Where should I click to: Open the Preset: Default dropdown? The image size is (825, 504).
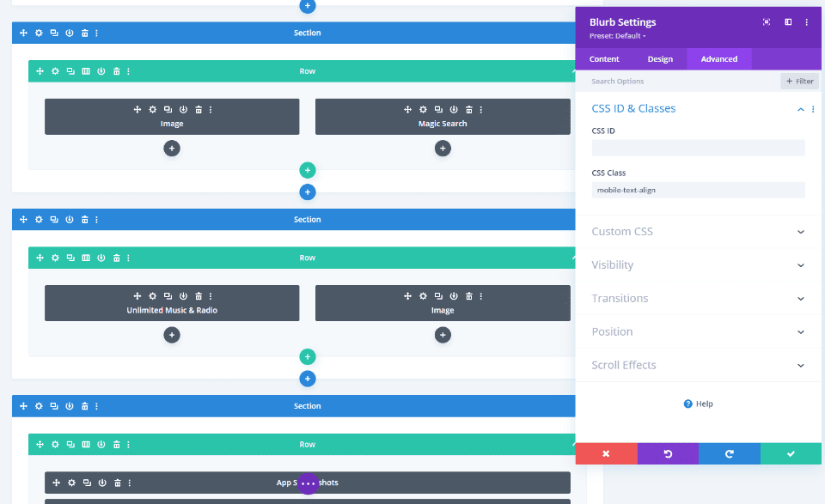coord(617,36)
